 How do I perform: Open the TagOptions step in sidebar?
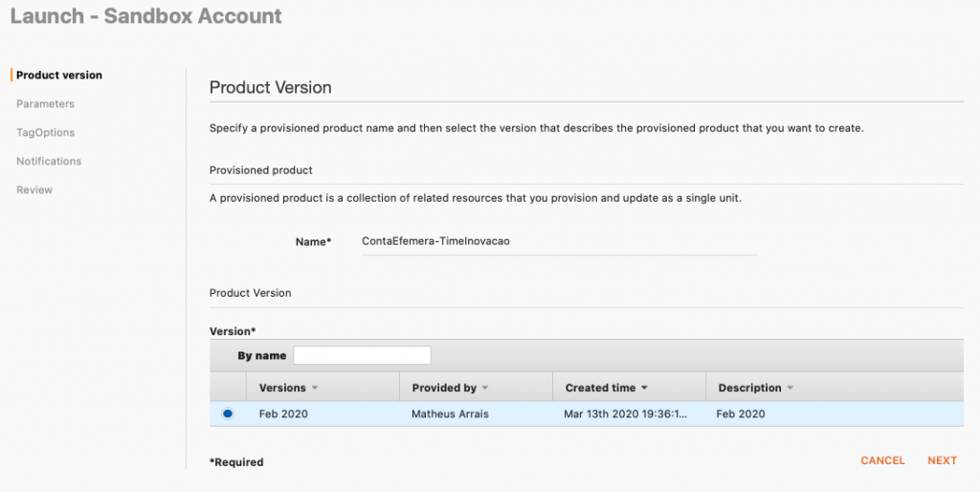(45, 132)
